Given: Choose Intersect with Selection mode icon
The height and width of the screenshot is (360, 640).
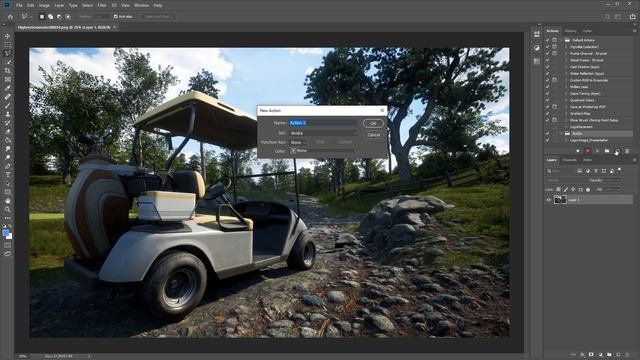Looking at the screenshot, I should coord(68,17).
